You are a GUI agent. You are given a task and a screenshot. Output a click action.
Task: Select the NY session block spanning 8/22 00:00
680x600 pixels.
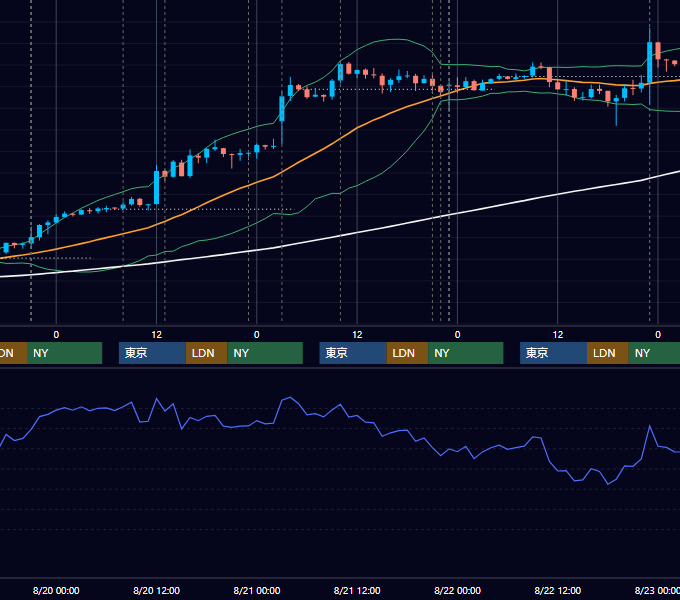pyautogui.click(x=466, y=353)
